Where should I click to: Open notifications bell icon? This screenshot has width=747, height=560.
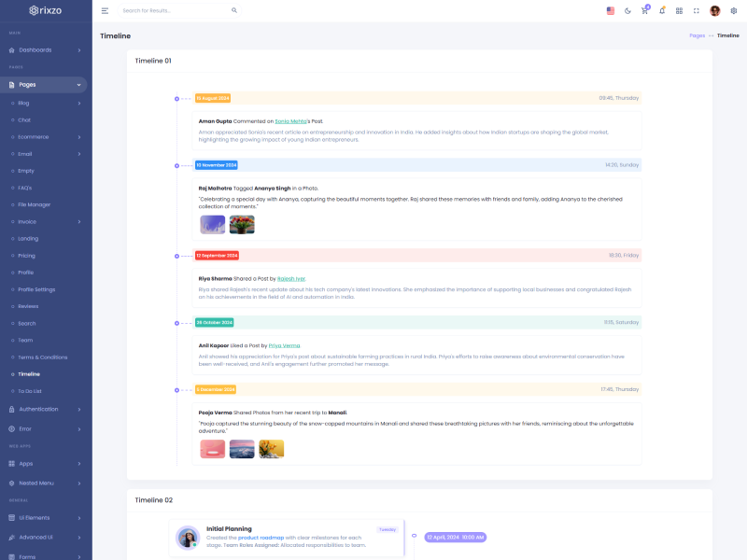click(662, 10)
